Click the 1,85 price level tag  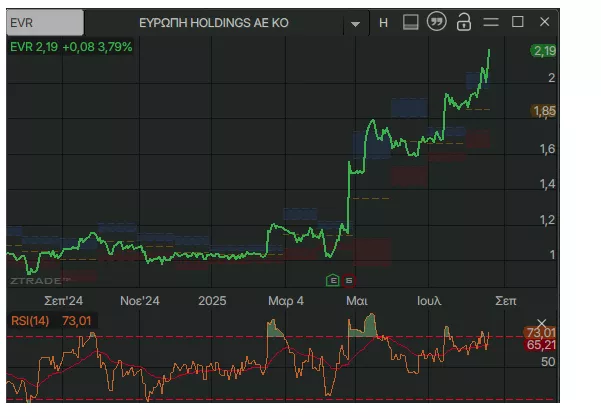click(x=544, y=111)
